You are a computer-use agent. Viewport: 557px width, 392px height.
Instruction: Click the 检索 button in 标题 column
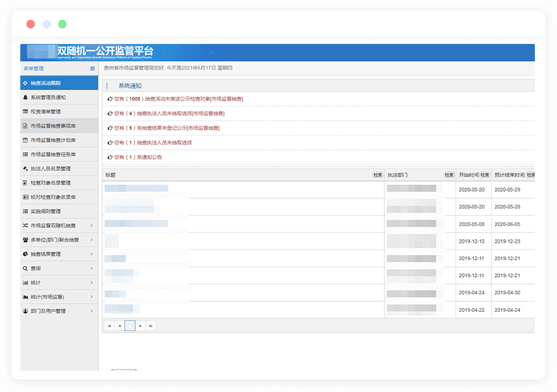point(377,175)
